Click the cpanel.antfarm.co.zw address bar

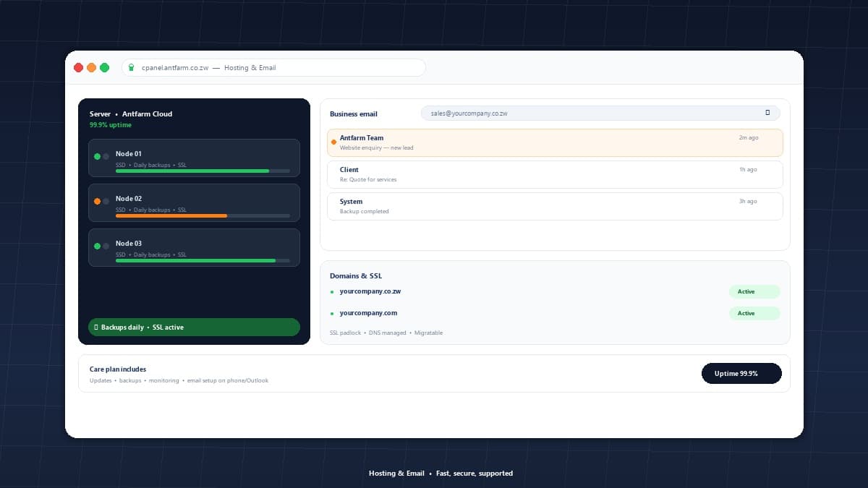click(273, 68)
